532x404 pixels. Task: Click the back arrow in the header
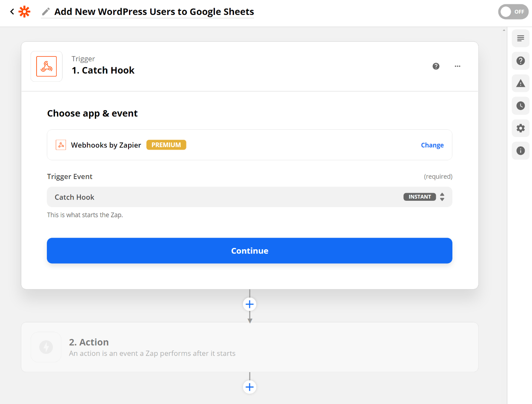pos(12,12)
